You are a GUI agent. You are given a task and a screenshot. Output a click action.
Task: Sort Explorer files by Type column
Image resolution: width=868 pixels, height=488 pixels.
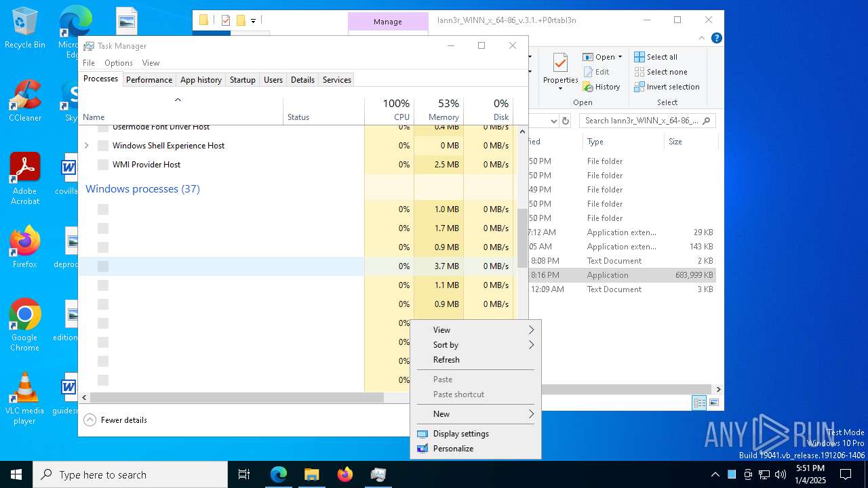623,142
